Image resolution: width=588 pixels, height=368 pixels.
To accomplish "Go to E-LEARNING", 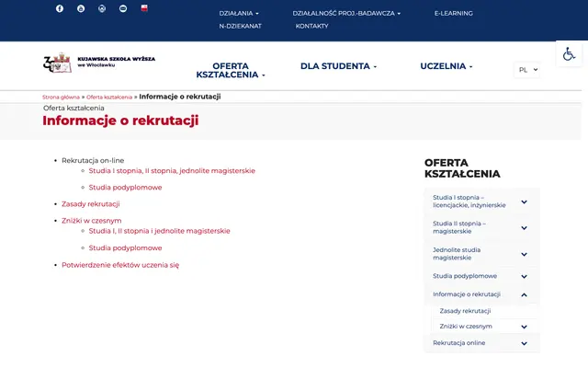I will (453, 13).
